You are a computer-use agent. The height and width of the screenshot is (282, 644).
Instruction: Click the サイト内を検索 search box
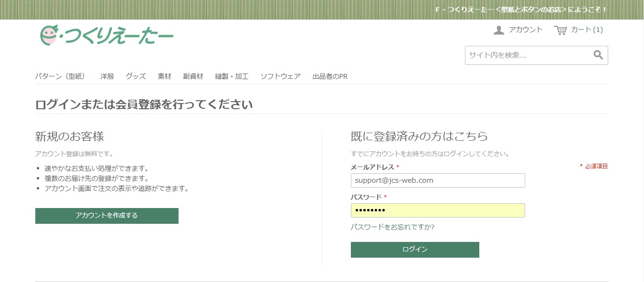click(525, 55)
